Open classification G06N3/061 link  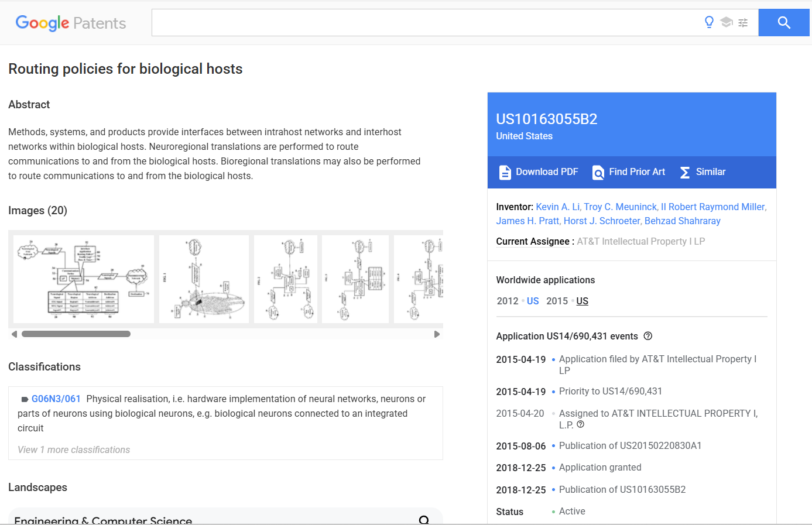click(56, 399)
